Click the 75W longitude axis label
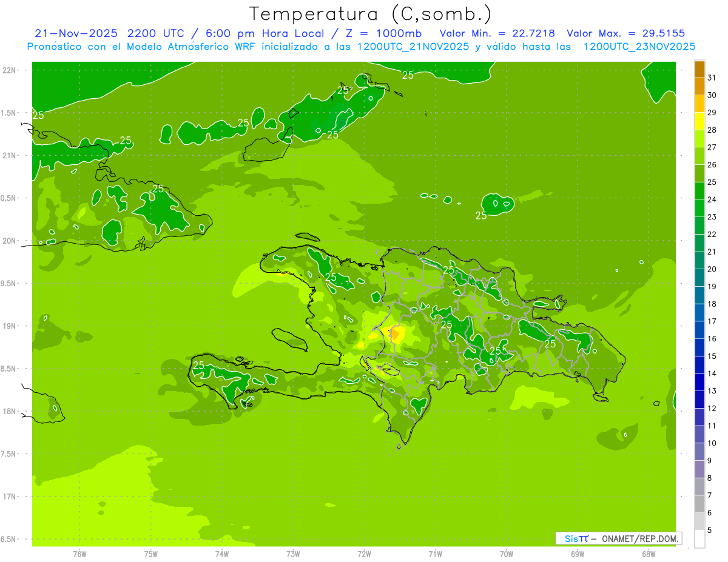 [x=151, y=554]
